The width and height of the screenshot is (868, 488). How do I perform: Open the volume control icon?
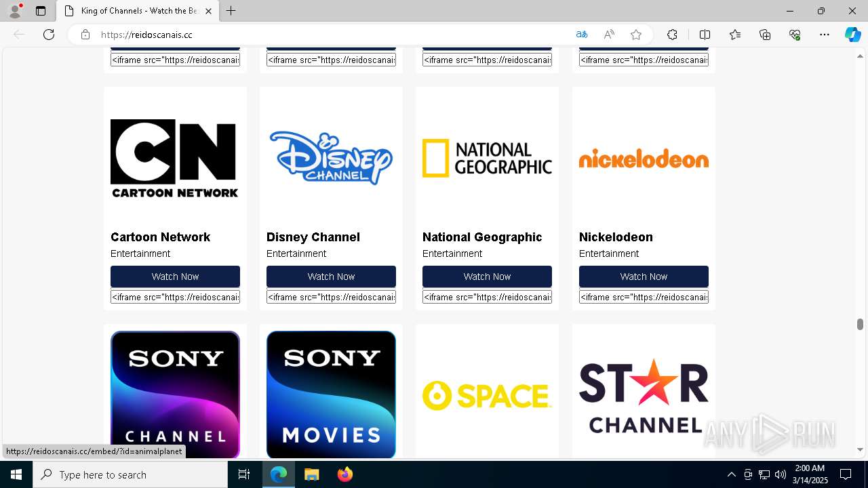point(780,474)
